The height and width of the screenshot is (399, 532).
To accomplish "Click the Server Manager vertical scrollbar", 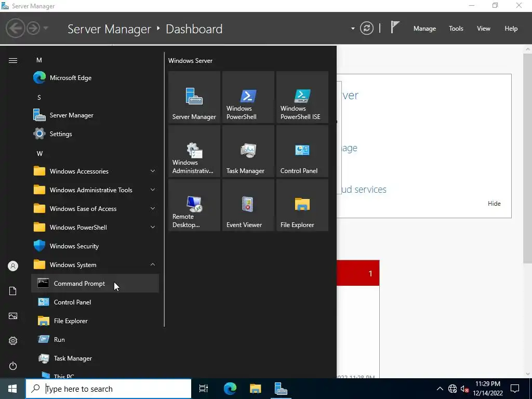I will (528, 158).
